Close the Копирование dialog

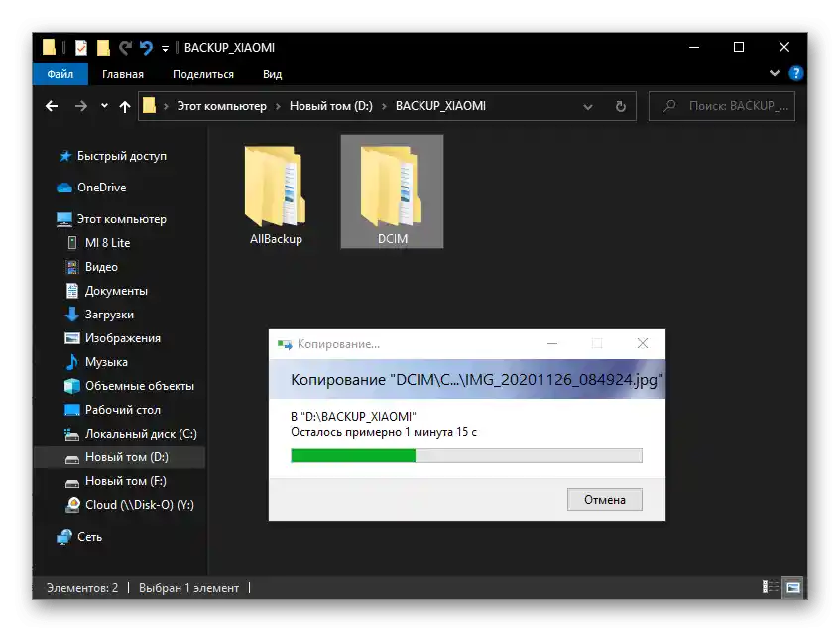(643, 343)
